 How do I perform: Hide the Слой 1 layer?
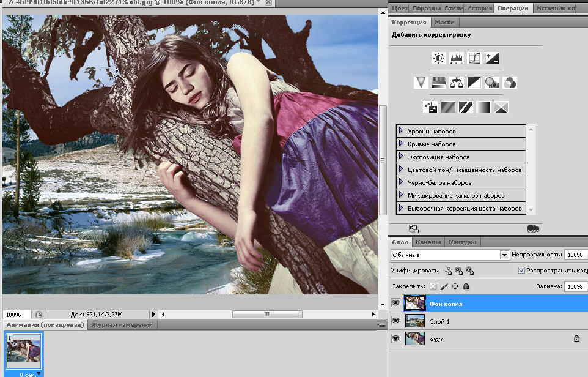[395, 321]
